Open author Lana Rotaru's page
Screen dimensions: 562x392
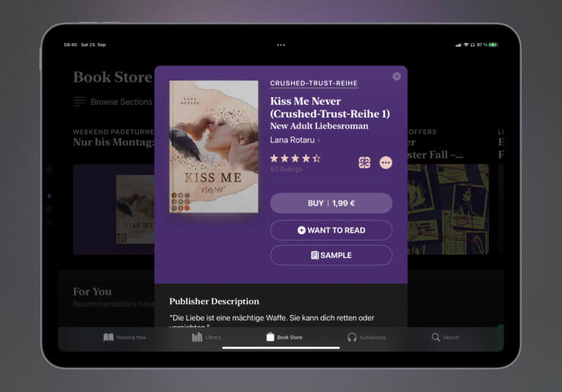[295, 140]
